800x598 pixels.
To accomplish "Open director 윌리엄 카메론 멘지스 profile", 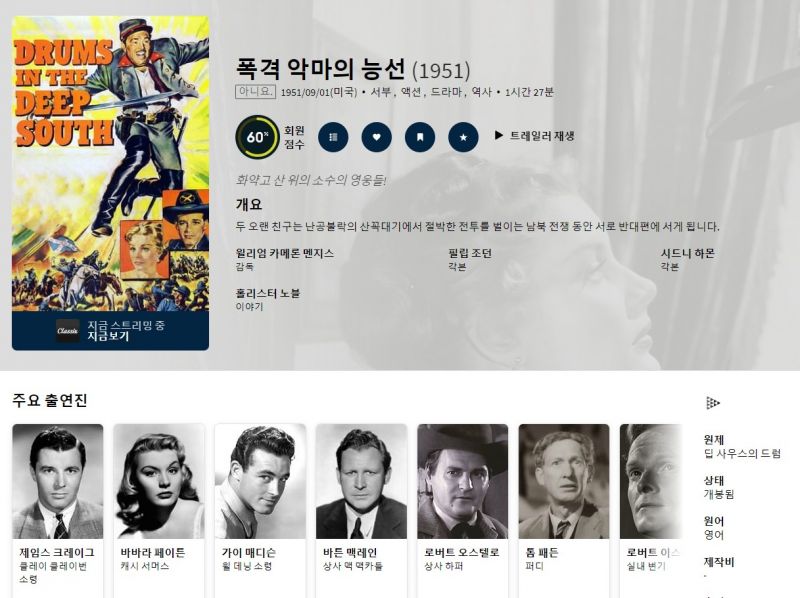I will 285,254.
